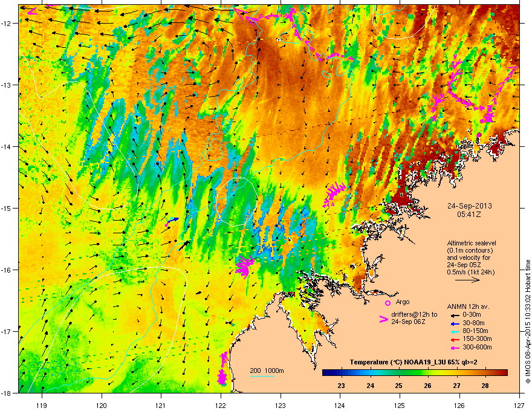Click the magenta 300-600m arrow legend symbol

pyautogui.click(x=456, y=348)
